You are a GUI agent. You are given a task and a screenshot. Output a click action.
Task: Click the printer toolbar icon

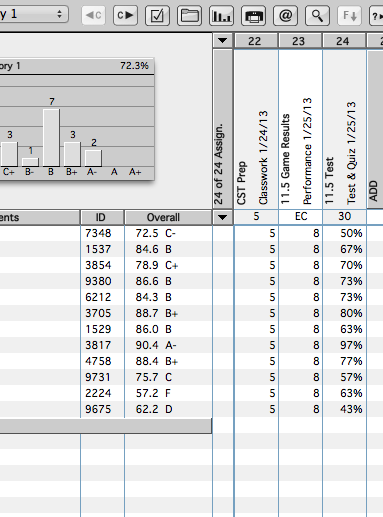253,15
